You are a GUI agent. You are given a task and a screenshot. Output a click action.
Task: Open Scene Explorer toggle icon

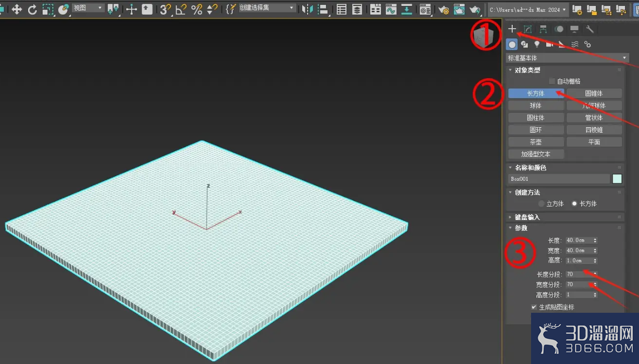tap(342, 9)
